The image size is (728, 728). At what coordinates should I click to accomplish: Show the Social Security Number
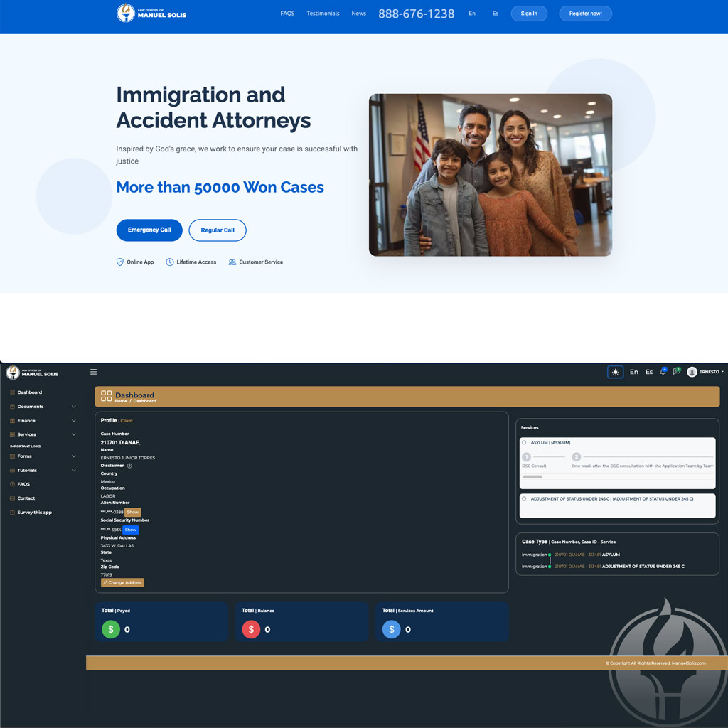131,530
